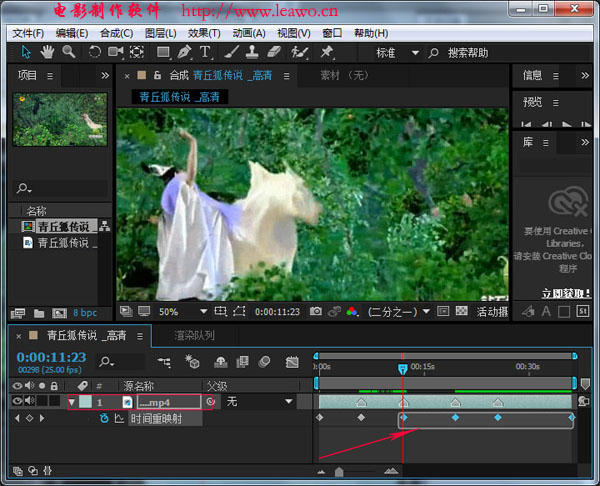
Task: Open the 效果(T) menu
Action: 204,33
